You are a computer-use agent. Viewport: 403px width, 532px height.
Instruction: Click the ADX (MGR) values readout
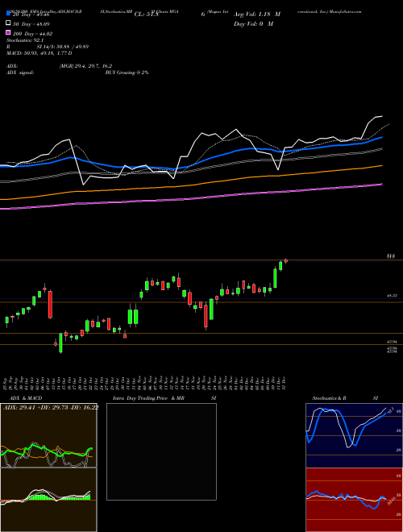pos(85,66)
